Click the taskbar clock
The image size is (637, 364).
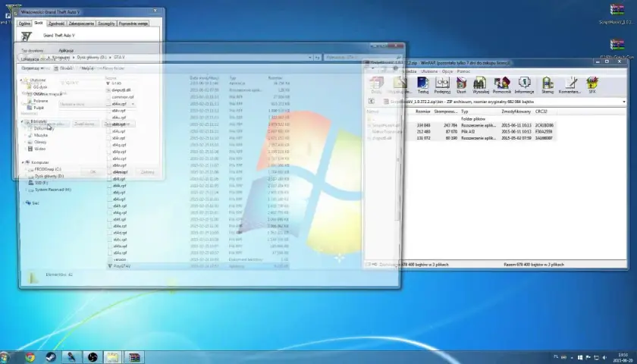point(622,357)
